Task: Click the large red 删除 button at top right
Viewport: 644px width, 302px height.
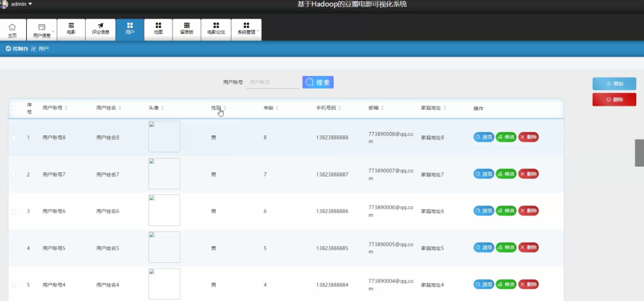Action: [x=614, y=99]
